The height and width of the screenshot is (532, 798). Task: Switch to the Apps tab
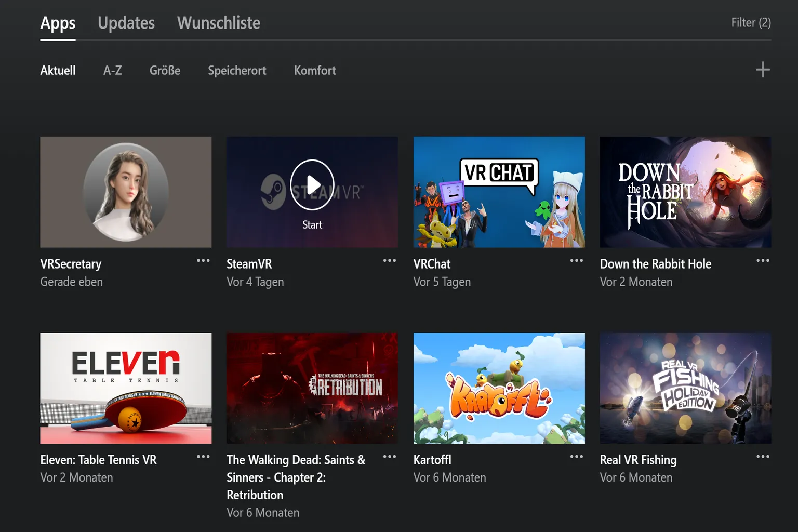pos(58,23)
